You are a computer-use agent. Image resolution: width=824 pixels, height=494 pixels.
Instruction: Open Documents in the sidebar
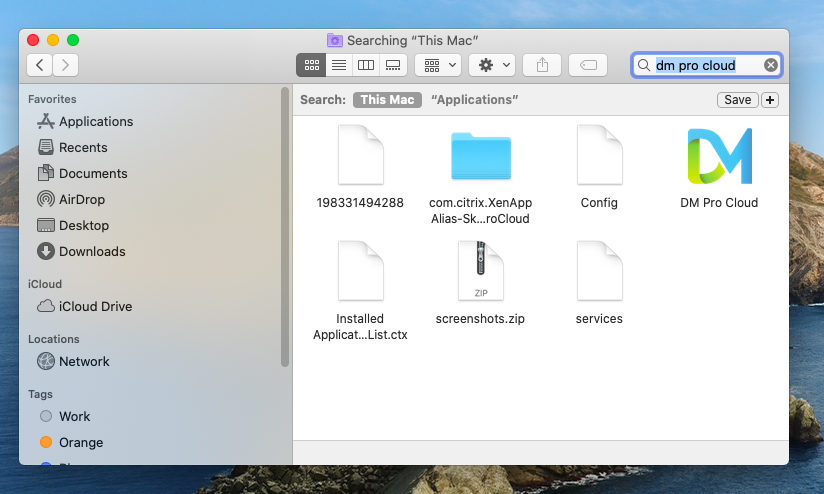click(83, 173)
